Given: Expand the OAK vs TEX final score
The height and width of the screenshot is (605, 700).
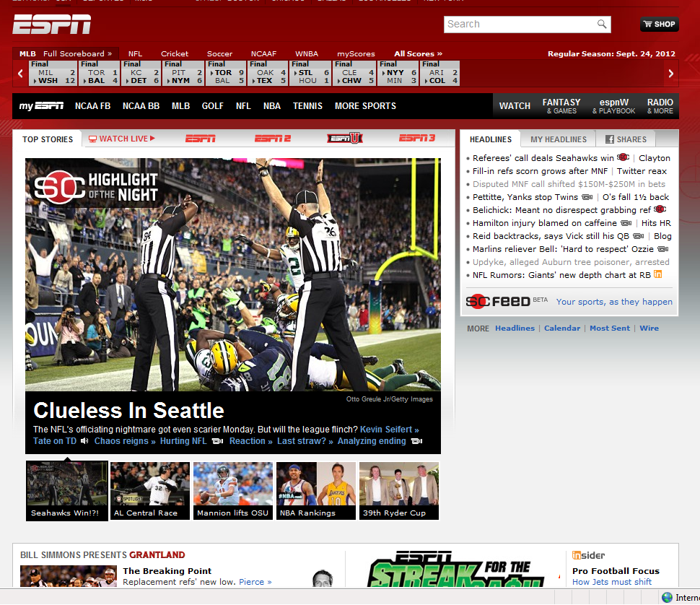Looking at the screenshot, I should pyautogui.click(x=268, y=73).
